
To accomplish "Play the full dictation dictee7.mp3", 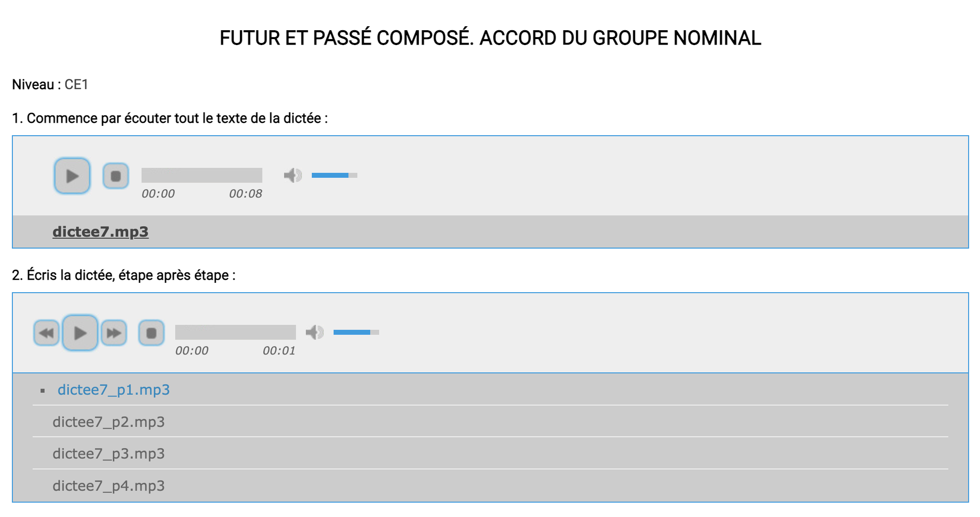I will (x=72, y=176).
